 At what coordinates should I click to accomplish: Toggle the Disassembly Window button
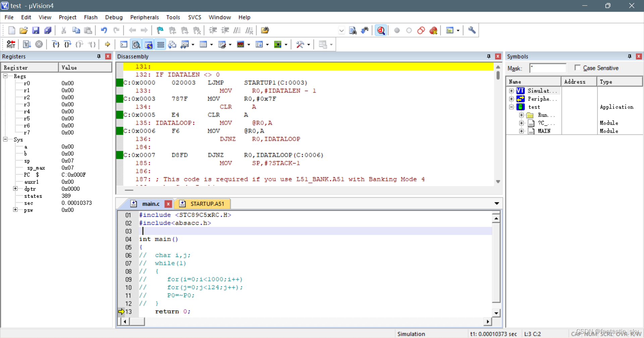136,44
